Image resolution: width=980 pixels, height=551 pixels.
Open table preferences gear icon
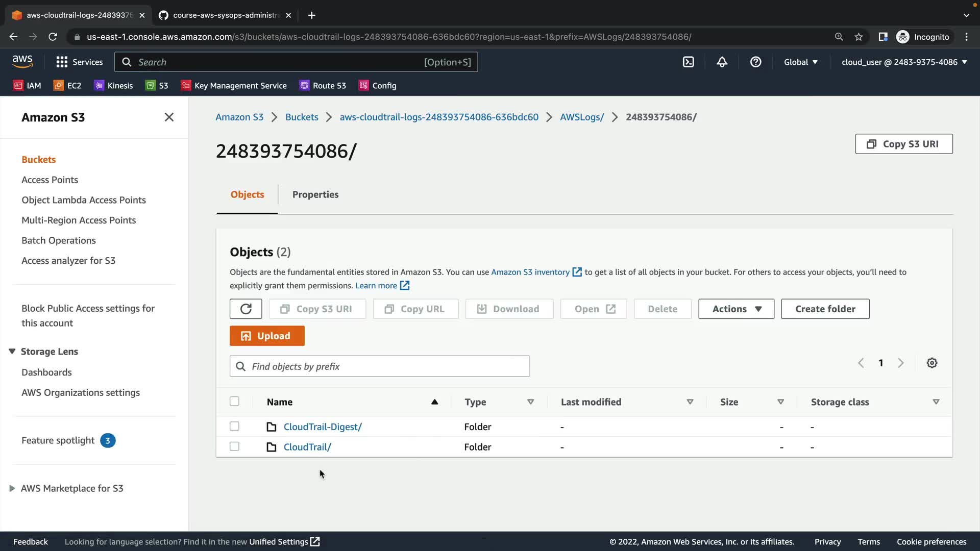point(932,363)
